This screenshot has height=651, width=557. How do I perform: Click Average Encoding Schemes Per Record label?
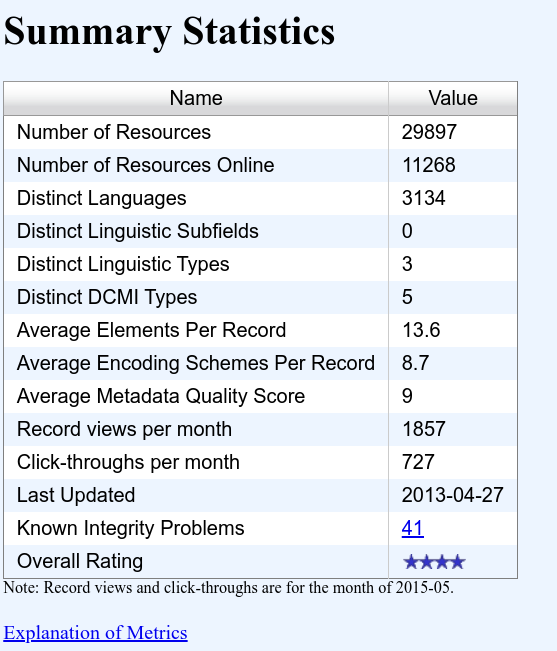pos(196,363)
